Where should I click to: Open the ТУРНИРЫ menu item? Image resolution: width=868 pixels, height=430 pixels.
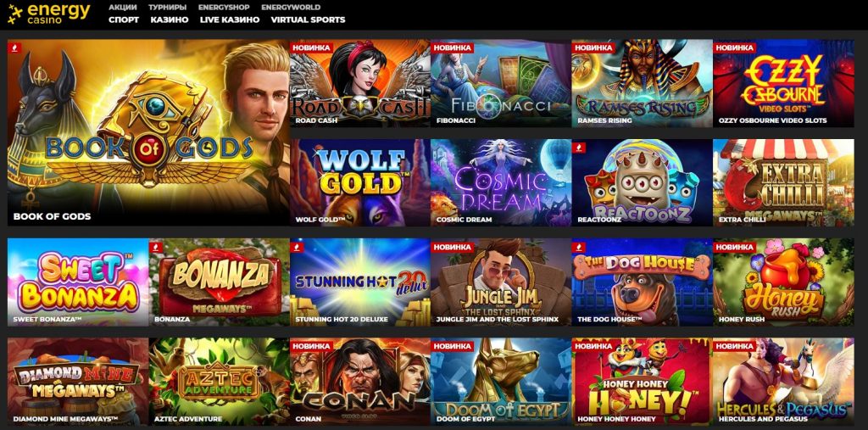tap(167, 8)
